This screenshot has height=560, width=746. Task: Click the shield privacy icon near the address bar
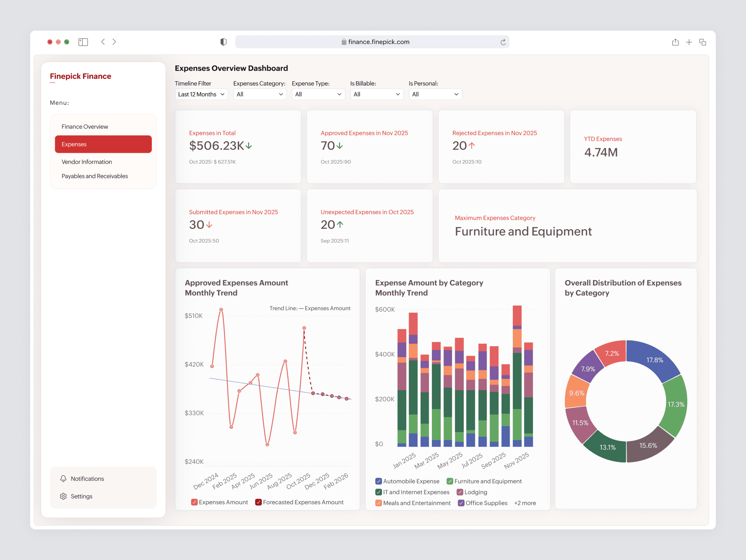click(223, 42)
